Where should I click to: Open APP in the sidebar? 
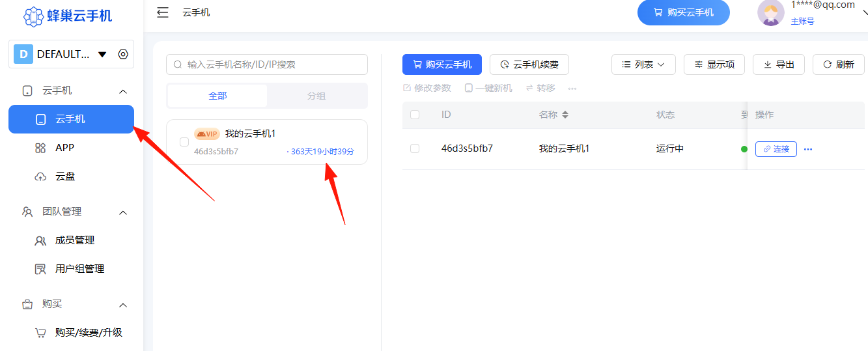pyautogui.click(x=71, y=148)
